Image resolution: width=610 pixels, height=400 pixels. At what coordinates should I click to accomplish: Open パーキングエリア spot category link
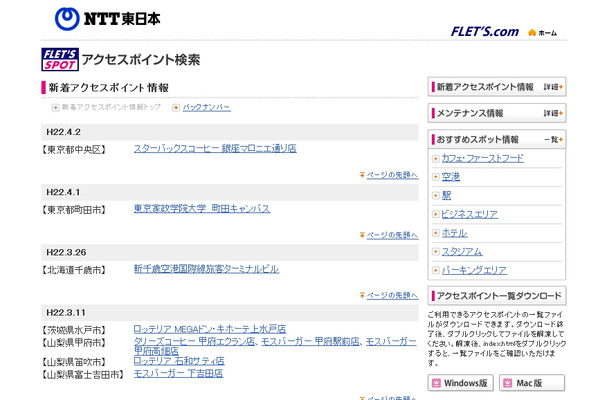pos(474,270)
